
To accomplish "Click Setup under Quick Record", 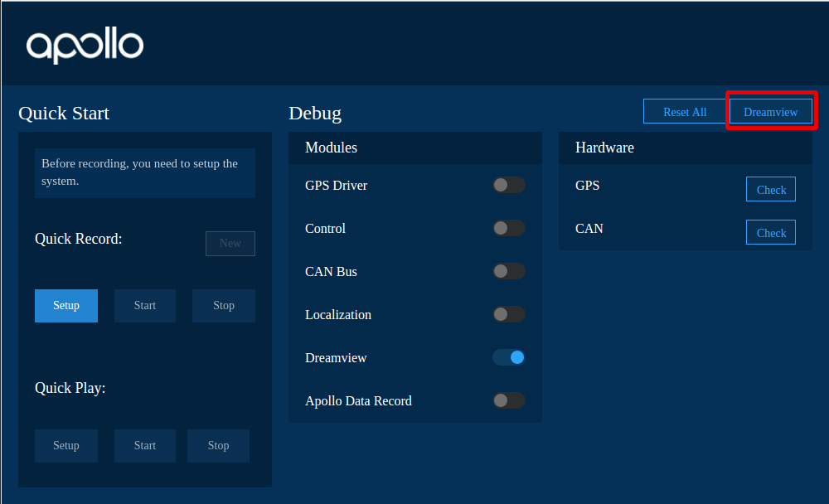I will pyautogui.click(x=66, y=306).
